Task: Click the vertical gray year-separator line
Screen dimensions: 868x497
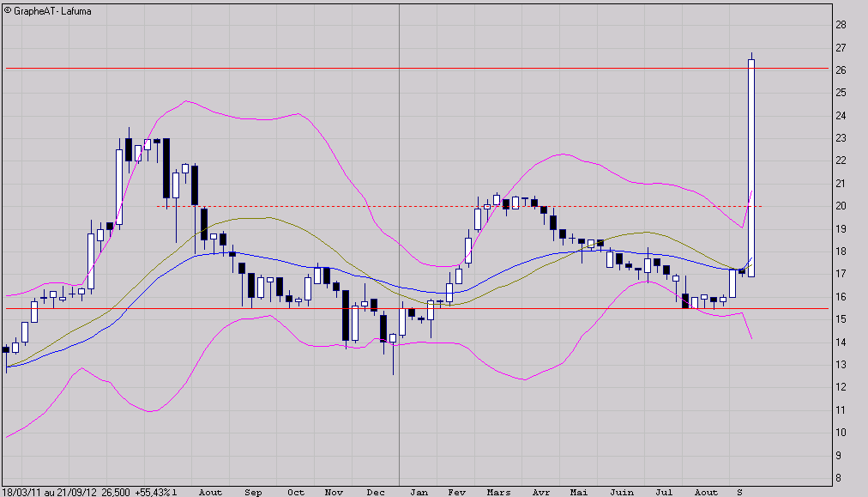Action: coord(399,245)
